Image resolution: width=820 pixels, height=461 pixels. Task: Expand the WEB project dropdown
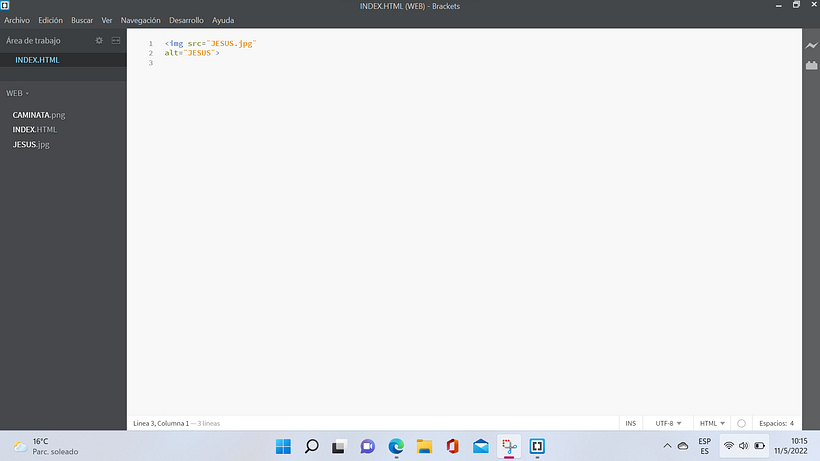click(x=17, y=93)
